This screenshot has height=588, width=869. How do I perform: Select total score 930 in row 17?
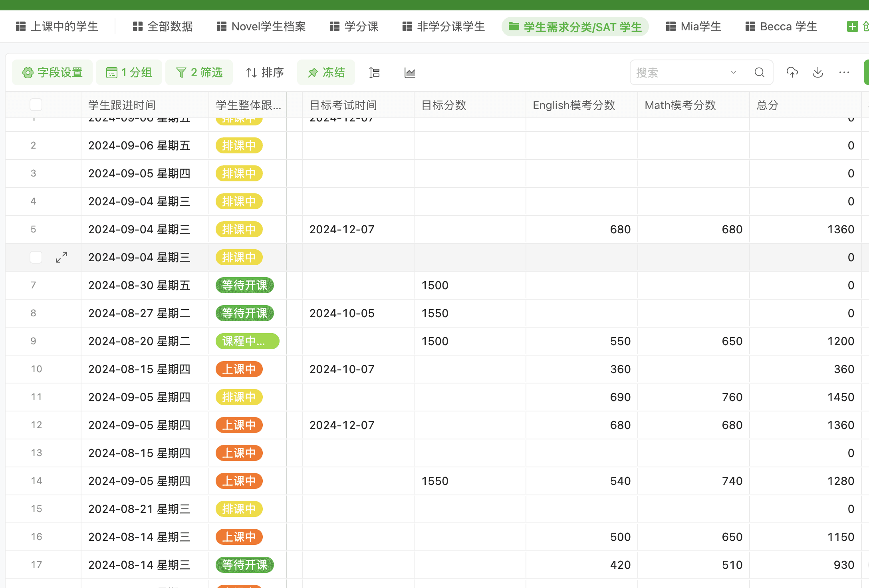(x=844, y=565)
